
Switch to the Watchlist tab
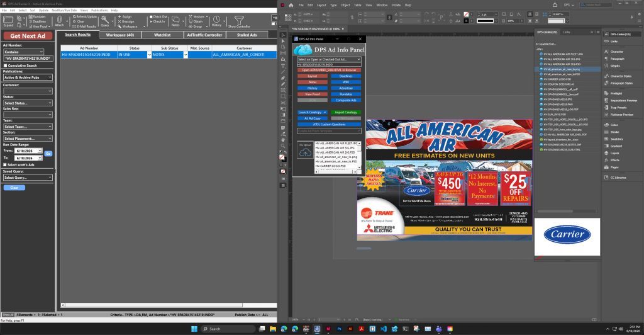coord(162,35)
